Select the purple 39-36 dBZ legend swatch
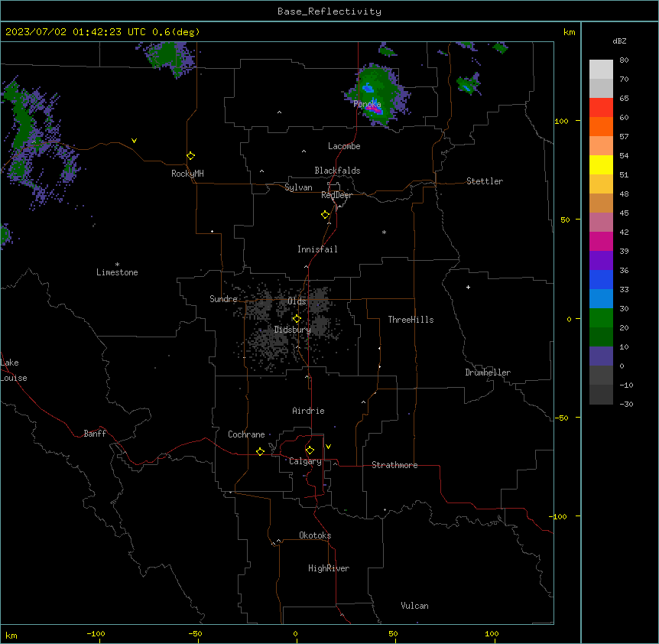Image resolution: width=659 pixels, height=644 pixels. [x=601, y=261]
